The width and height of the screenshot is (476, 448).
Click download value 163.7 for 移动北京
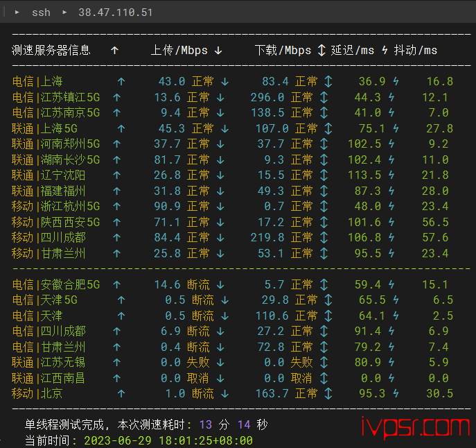[272, 394]
